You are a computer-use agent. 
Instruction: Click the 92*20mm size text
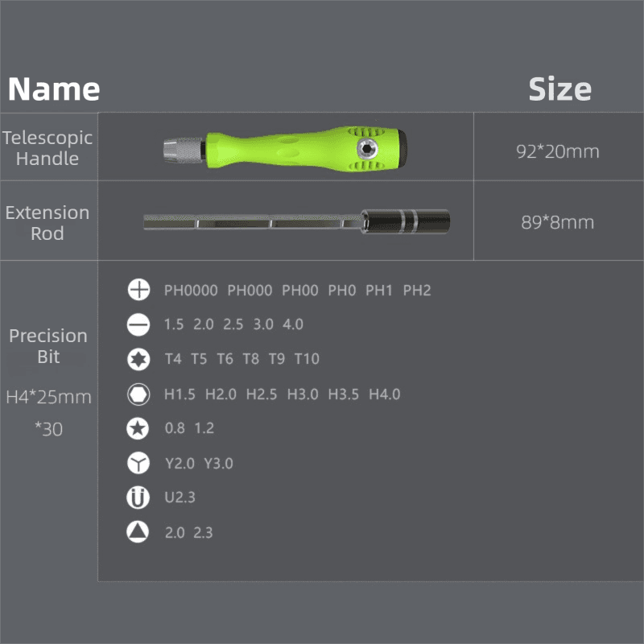(558, 151)
